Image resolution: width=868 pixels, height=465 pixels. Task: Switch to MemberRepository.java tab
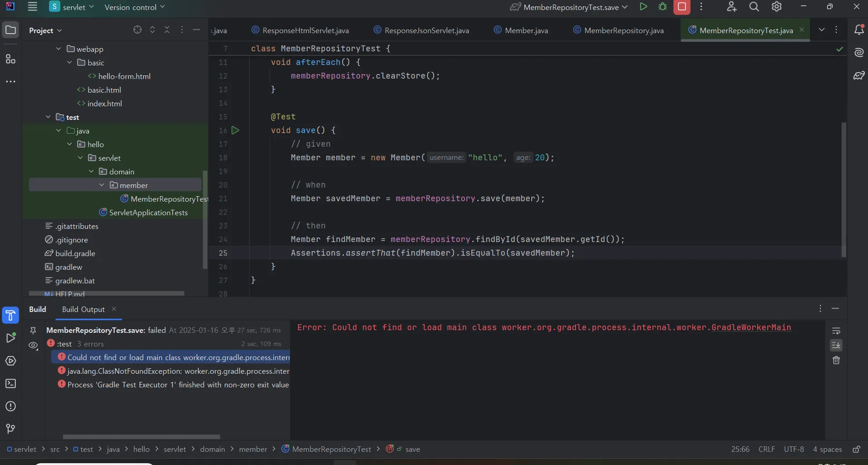(x=619, y=30)
